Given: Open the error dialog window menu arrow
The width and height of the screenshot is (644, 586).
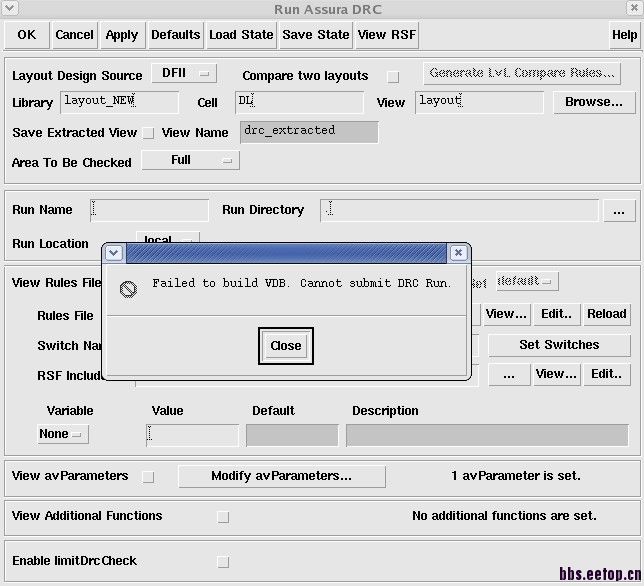Looking at the screenshot, I should (114, 253).
